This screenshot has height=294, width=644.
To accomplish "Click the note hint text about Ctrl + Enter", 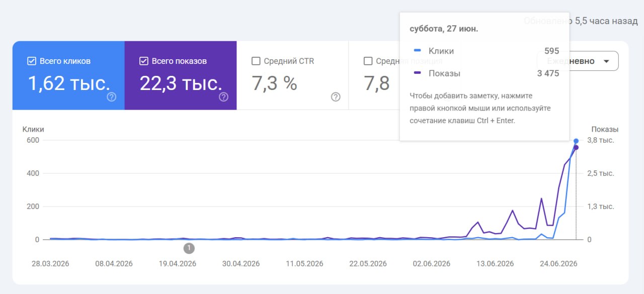I will [x=480, y=108].
